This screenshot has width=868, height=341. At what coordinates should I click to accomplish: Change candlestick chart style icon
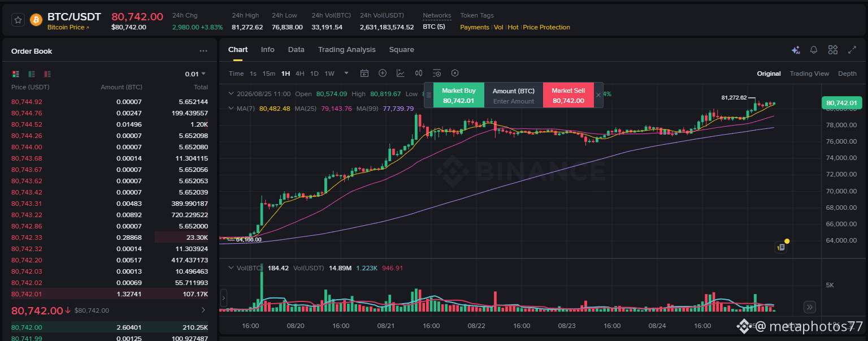click(419, 73)
